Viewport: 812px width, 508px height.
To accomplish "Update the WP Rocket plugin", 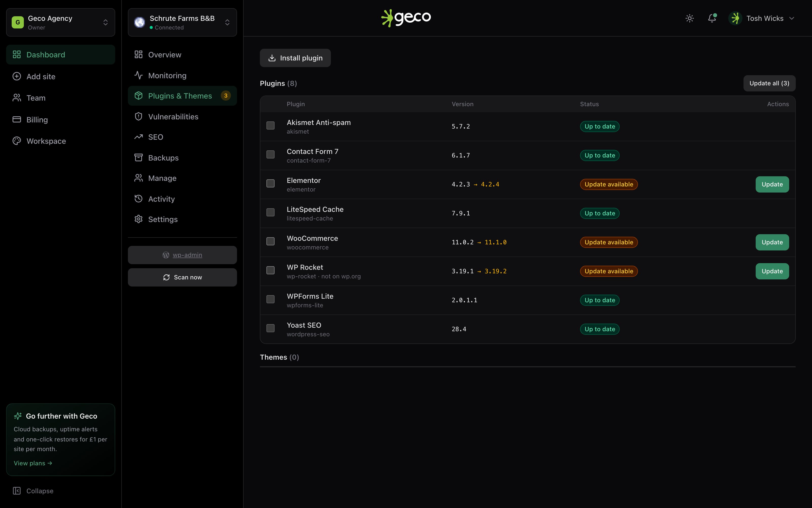I will click(x=772, y=271).
